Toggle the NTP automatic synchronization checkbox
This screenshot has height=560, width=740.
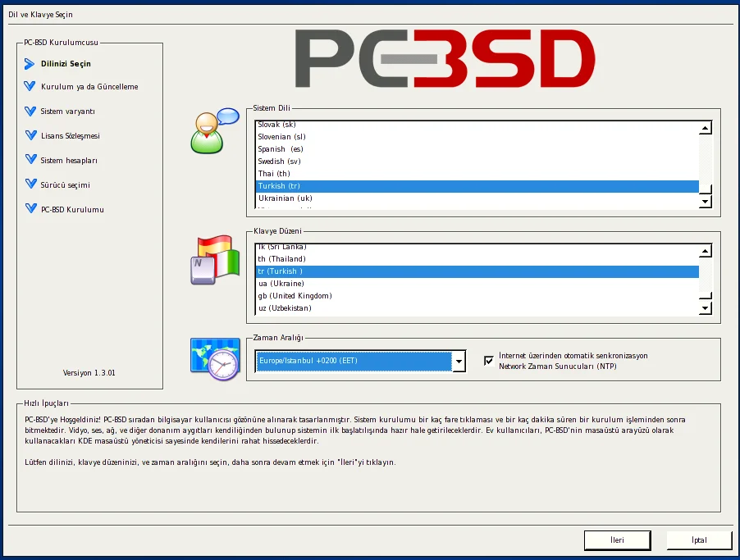[x=489, y=361]
